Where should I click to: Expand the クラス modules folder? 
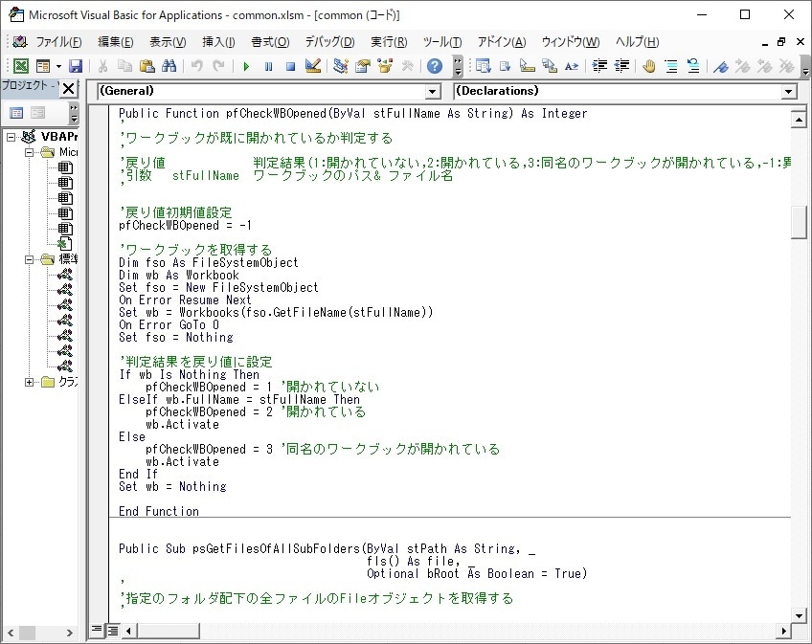point(30,382)
